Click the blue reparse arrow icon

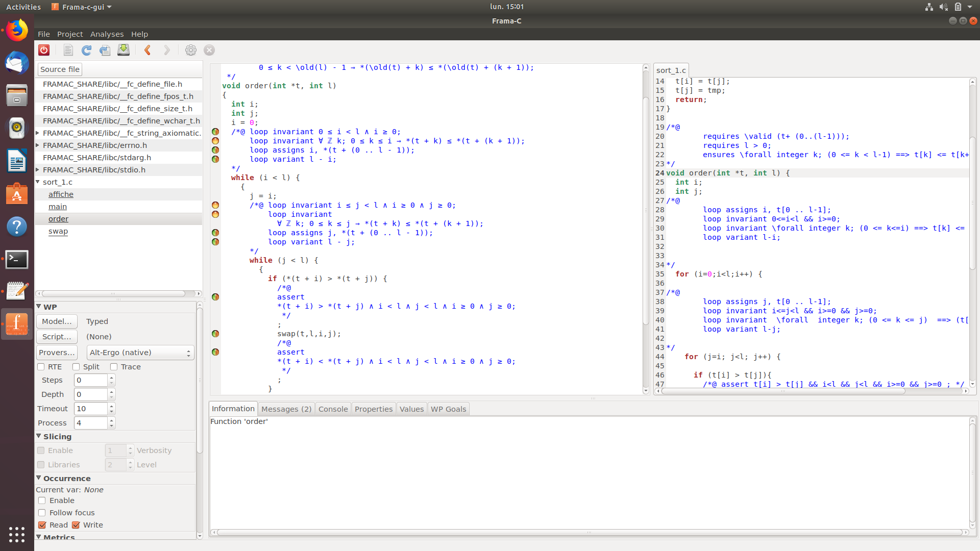tap(86, 50)
